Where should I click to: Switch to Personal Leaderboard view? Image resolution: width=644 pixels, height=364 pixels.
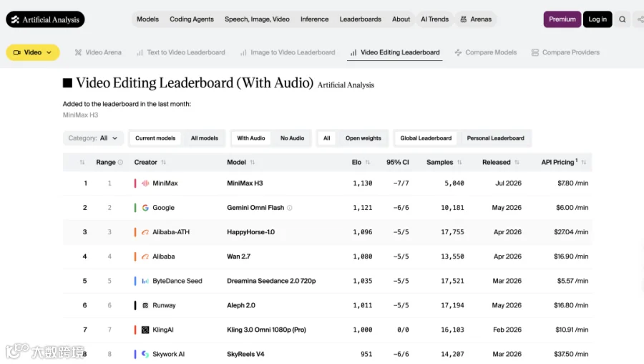(495, 138)
